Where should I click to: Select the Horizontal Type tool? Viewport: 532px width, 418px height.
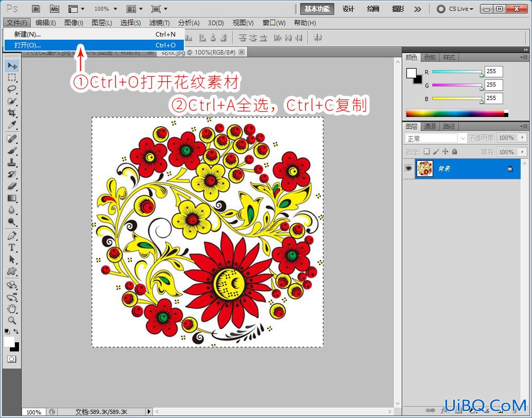[12, 247]
